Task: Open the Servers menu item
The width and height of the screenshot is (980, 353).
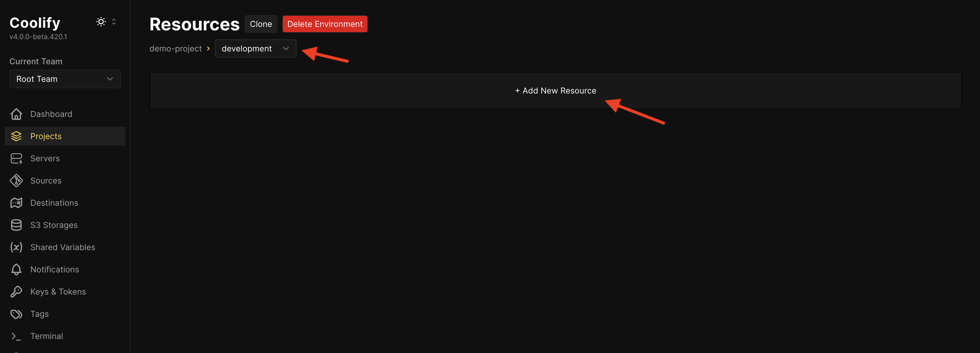Action: coord(65,158)
